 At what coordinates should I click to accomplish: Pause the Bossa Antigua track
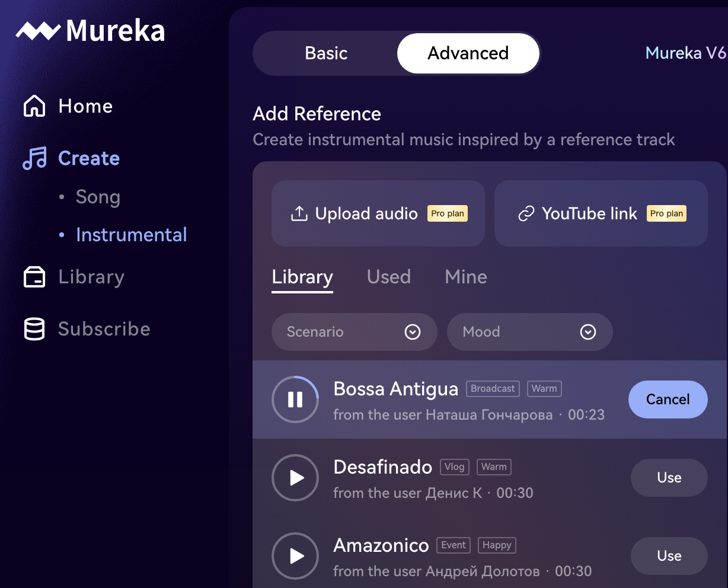295,400
